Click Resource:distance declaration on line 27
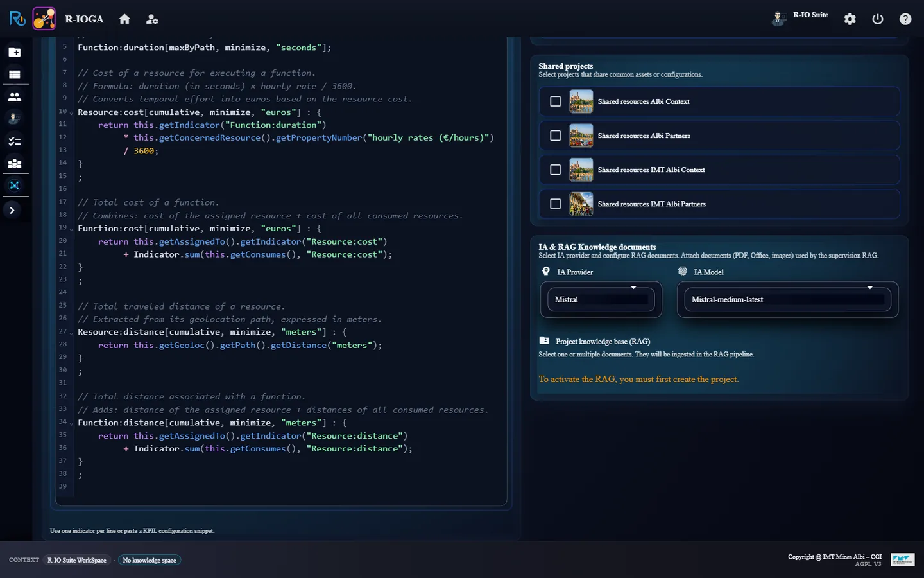Viewport: 924px width, 578px height. pos(212,332)
